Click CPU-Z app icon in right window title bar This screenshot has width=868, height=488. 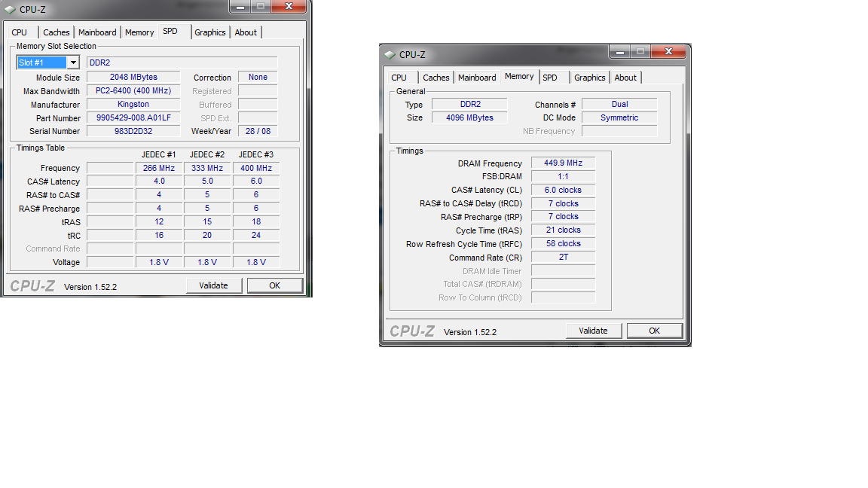[390, 55]
